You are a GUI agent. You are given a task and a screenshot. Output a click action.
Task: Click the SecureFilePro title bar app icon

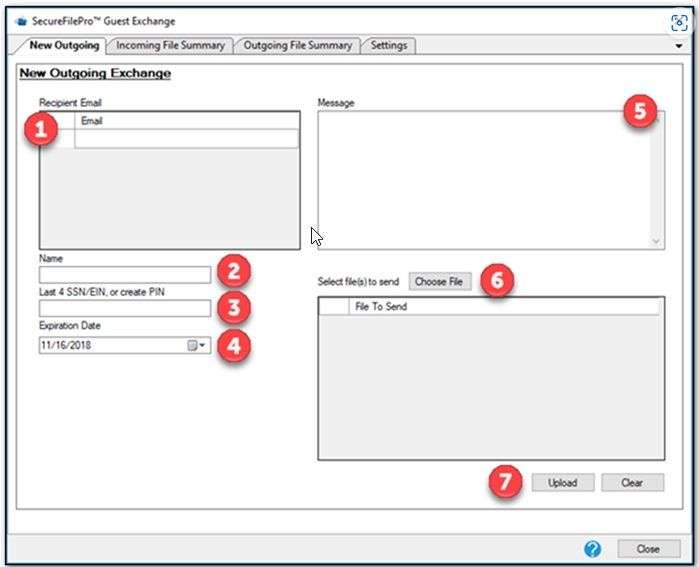click(x=22, y=21)
